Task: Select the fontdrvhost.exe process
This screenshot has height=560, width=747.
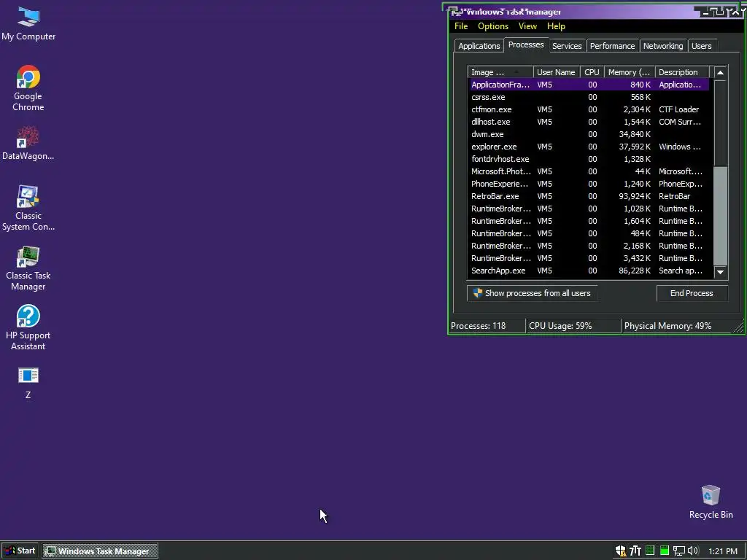Action: point(589,159)
